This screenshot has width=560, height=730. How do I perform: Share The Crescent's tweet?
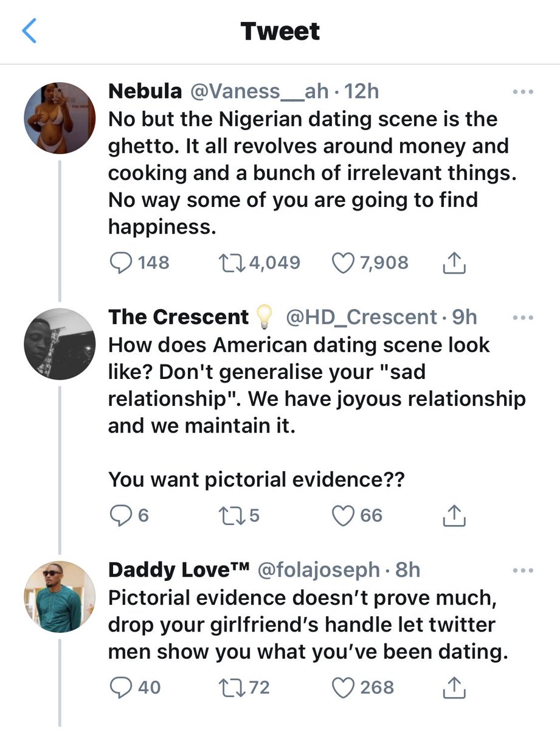(454, 515)
